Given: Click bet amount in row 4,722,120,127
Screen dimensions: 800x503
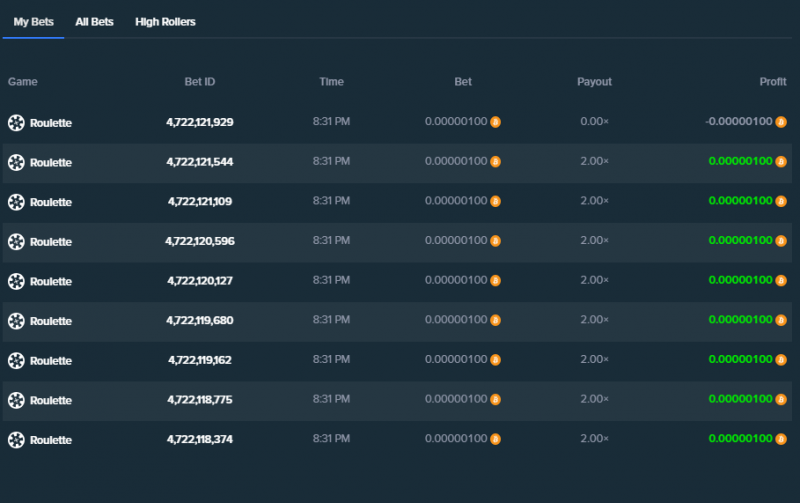Looking at the screenshot, I should [x=456, y=280].
